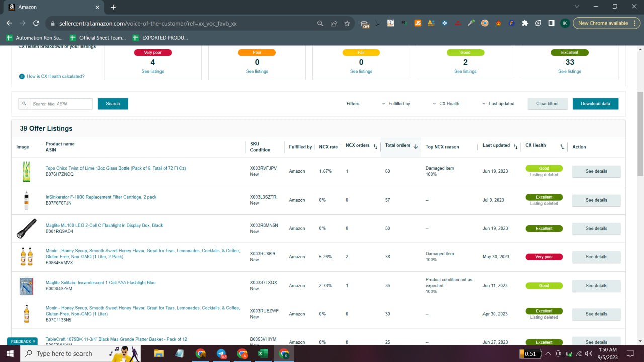Image resolution: width=644 pixels, height=362 pixels.
Task: Open File Explorer from the taskbar
Action: [x=158, y=353]
